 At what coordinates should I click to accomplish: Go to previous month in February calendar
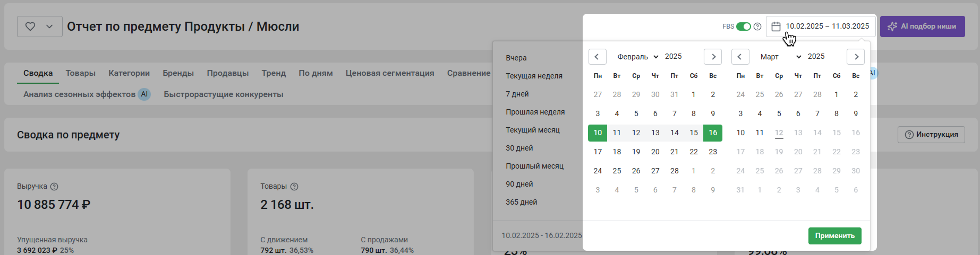pos(597,57)
